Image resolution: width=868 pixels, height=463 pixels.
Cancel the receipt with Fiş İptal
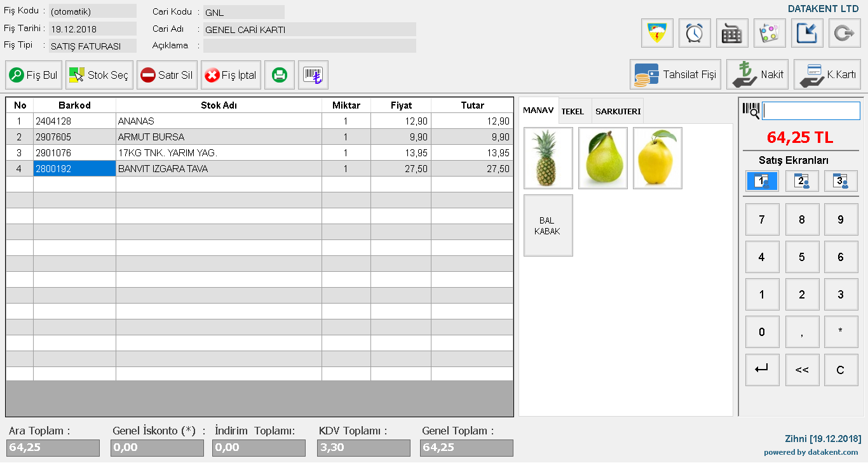coord(231,75)
